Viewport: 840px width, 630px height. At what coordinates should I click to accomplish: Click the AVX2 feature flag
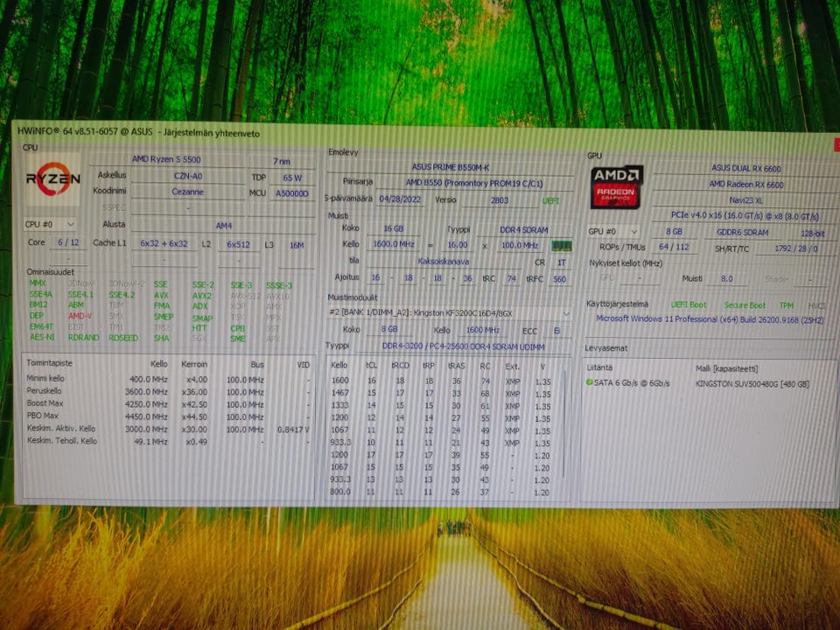pos(202,295)
